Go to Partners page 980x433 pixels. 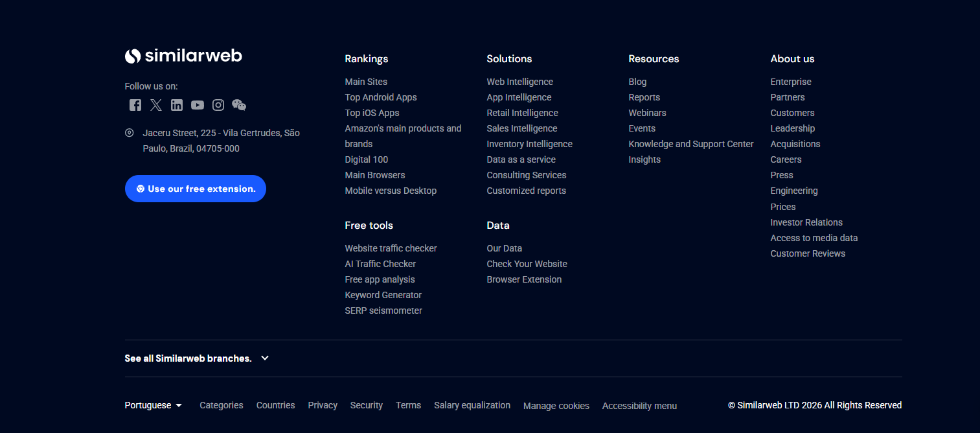(x=788, y=97)
